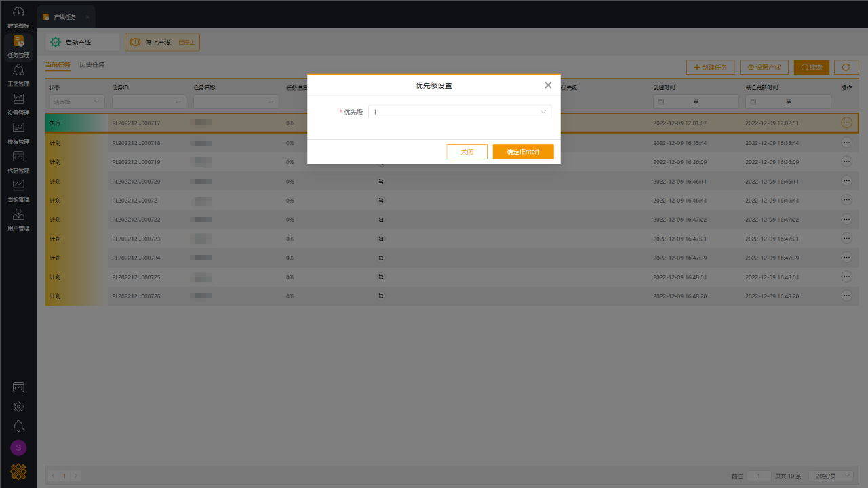Open the 状态 filter dropdown
Screen dimensions: 868x488
[x=76, y=102]
